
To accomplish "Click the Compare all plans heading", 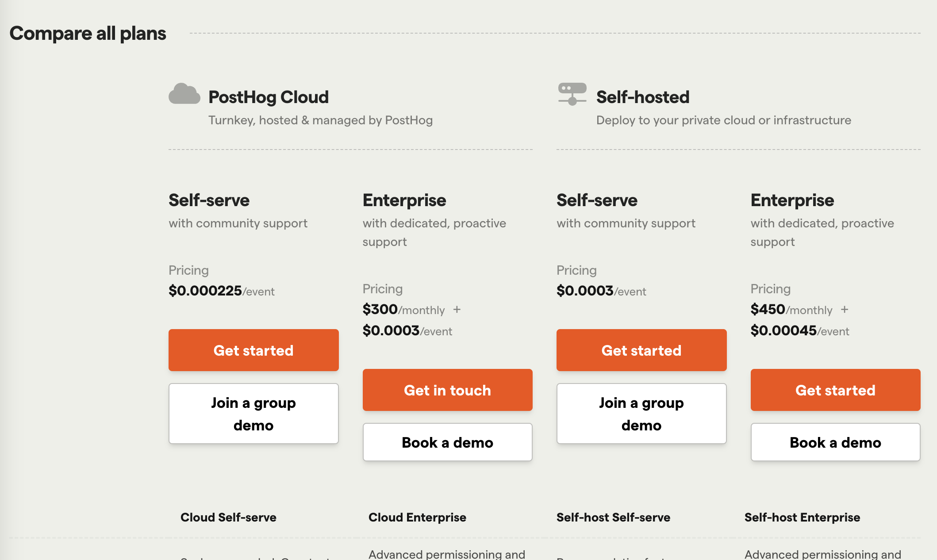I will coord(88,34).
